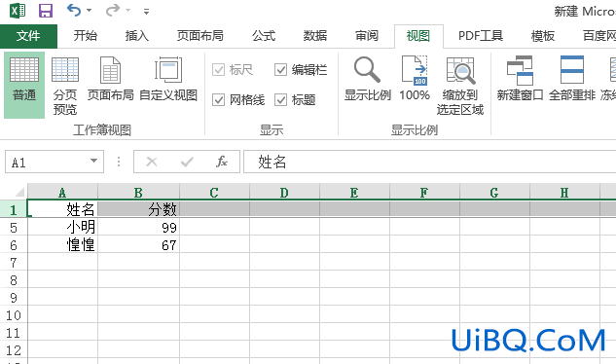Switch to the 插入 ribbon tab
The height and width of the screenshot is (364, 616).
coord(136,36)
